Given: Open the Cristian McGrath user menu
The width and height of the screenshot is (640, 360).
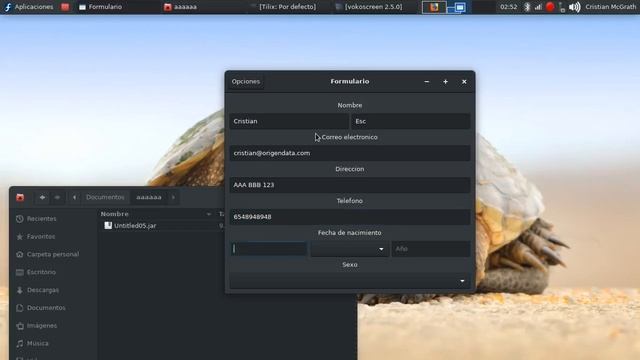Looking at the screenshot, I should 610,7.
